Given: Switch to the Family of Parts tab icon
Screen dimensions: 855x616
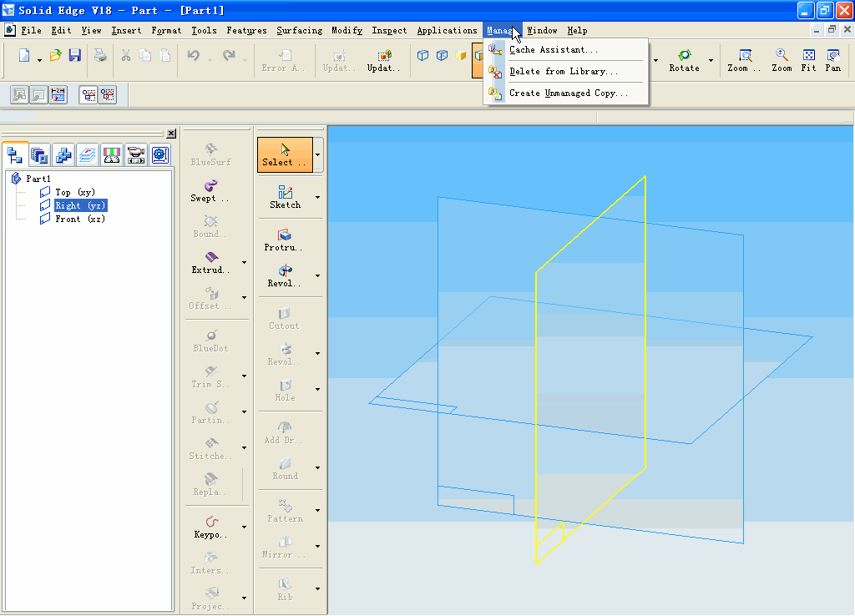Looking at the screenshot, I should [x=63, y=155].
